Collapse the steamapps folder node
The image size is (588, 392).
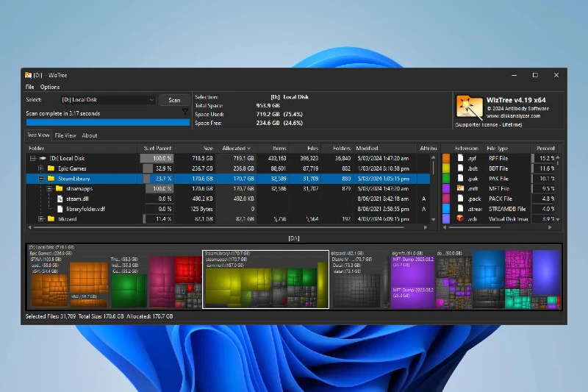pyautogui.click(x=49, y=188)
